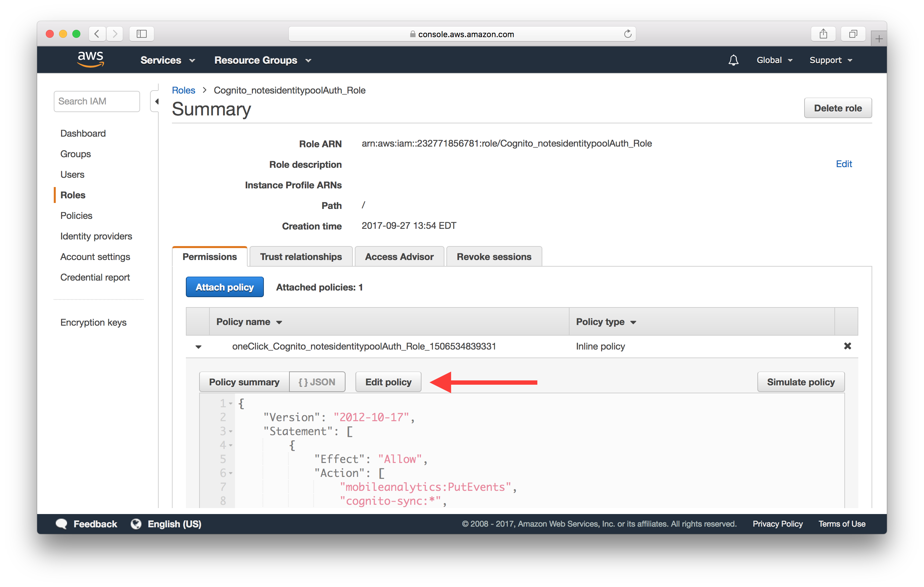This screenshot has width=924, height=587.
Task: Click the Safari address bar
Action: [x=462, y=34]
